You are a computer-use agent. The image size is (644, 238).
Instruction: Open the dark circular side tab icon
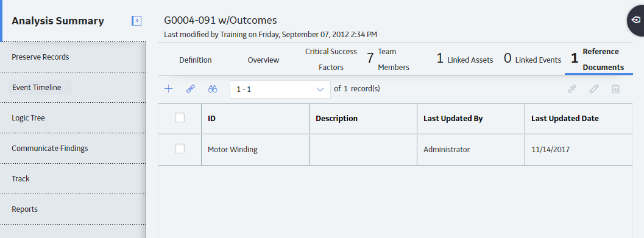[636, 21]
